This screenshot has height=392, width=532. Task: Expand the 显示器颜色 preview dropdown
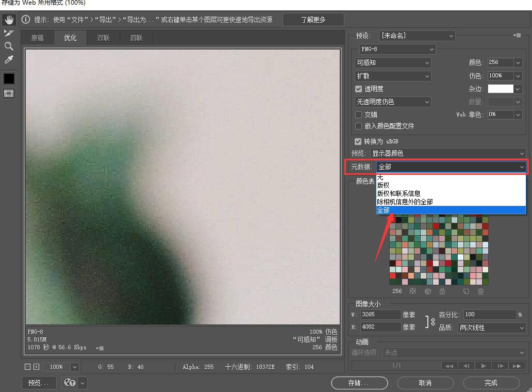tap(448, 153)
